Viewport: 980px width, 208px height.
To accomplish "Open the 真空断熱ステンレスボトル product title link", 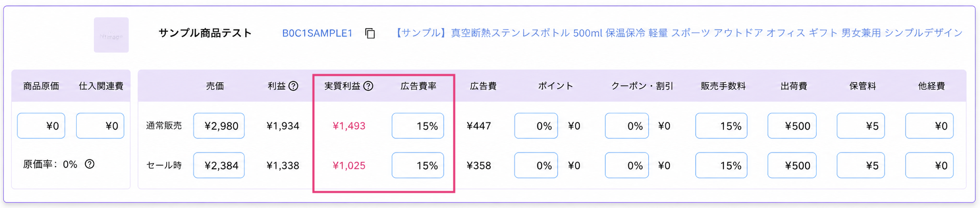I will (678, 33).
